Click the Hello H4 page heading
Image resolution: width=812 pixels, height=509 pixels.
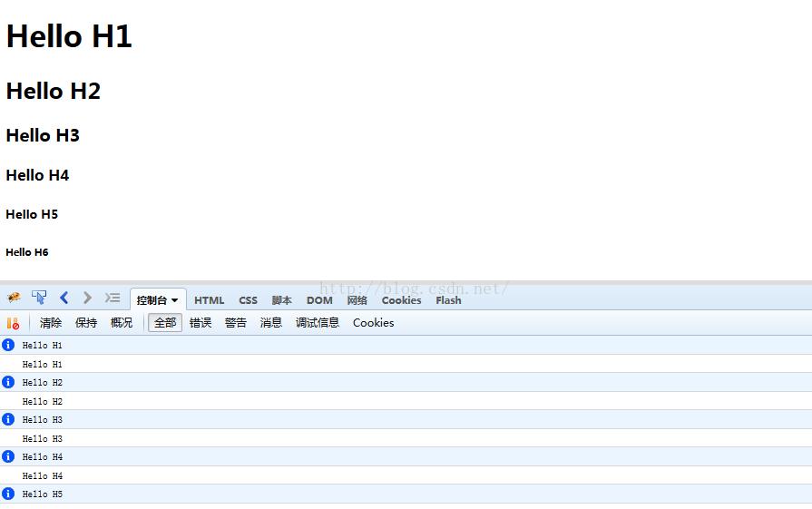(37, 175)
